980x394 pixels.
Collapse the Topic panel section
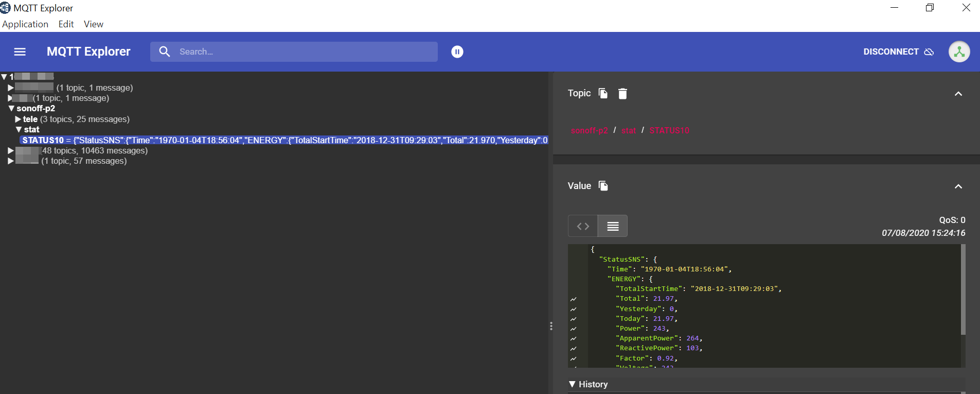pyautogui.click(x=958, y=94)
